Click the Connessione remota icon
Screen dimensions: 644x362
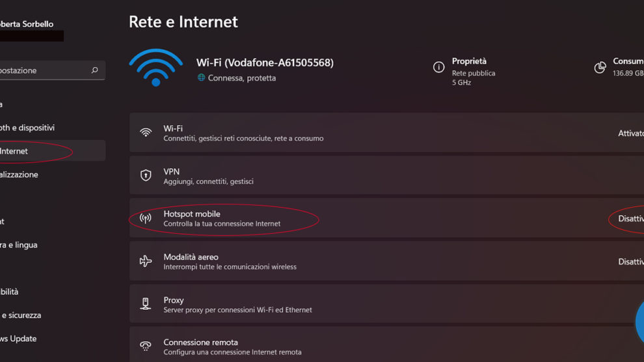tap(146, 346)
